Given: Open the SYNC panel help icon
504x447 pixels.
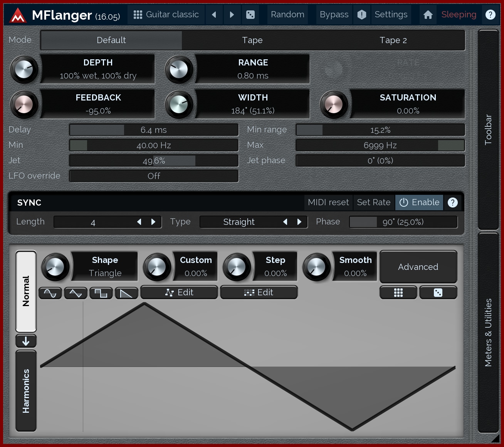Looking at the screenshot, I should [x=453, y=203].
